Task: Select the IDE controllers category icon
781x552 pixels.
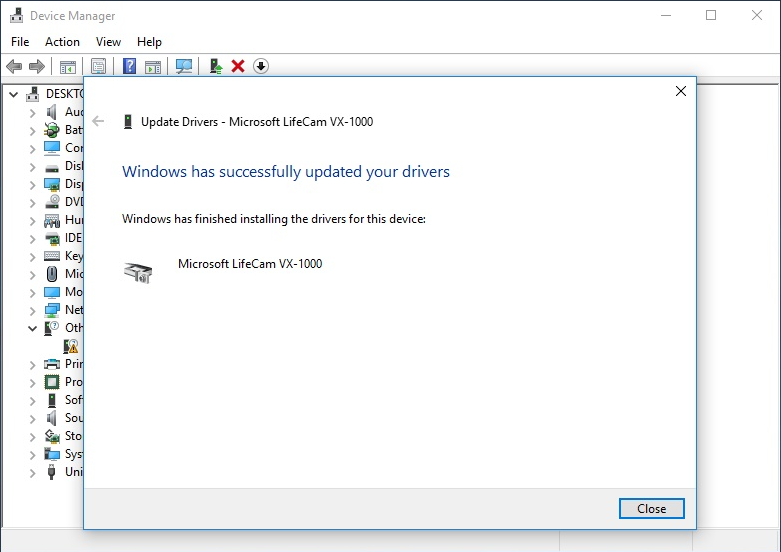Action: coord(52,238)
